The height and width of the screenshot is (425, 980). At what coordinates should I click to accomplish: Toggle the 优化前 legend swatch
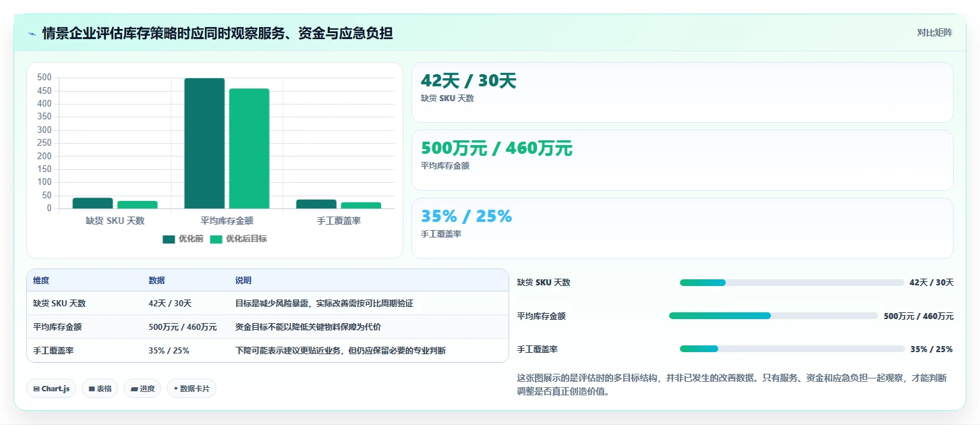pyautogui.click(x=169, y=239)
